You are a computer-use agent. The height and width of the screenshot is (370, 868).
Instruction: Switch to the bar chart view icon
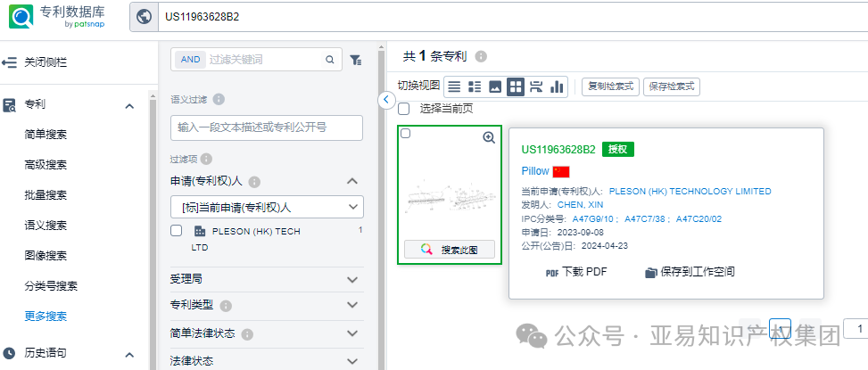coord(557,86)
